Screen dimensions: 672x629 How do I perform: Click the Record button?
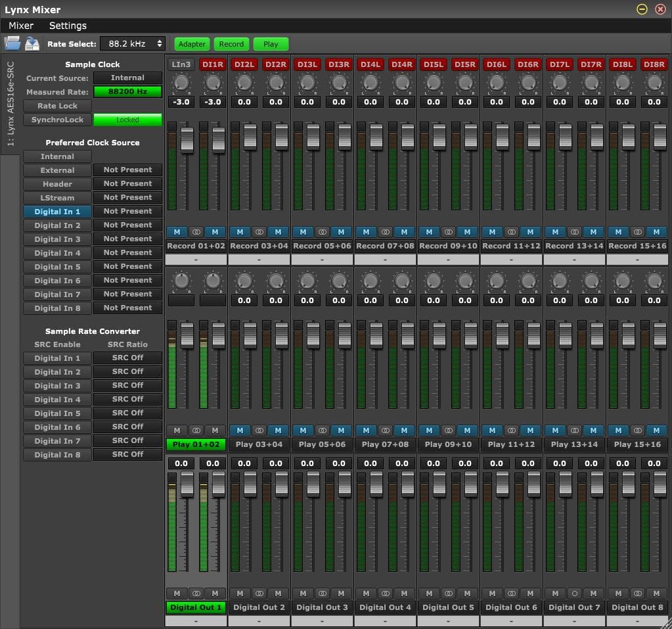[231, 43]
